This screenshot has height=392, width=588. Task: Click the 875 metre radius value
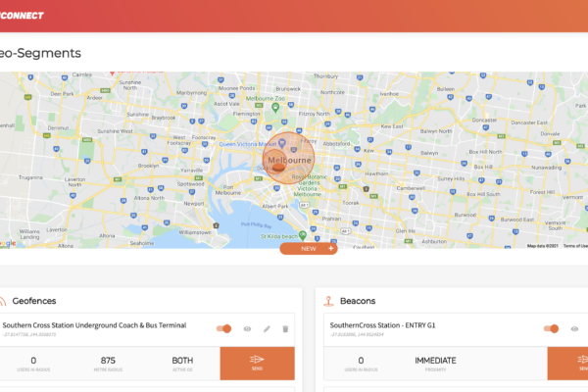pos(108,361)
